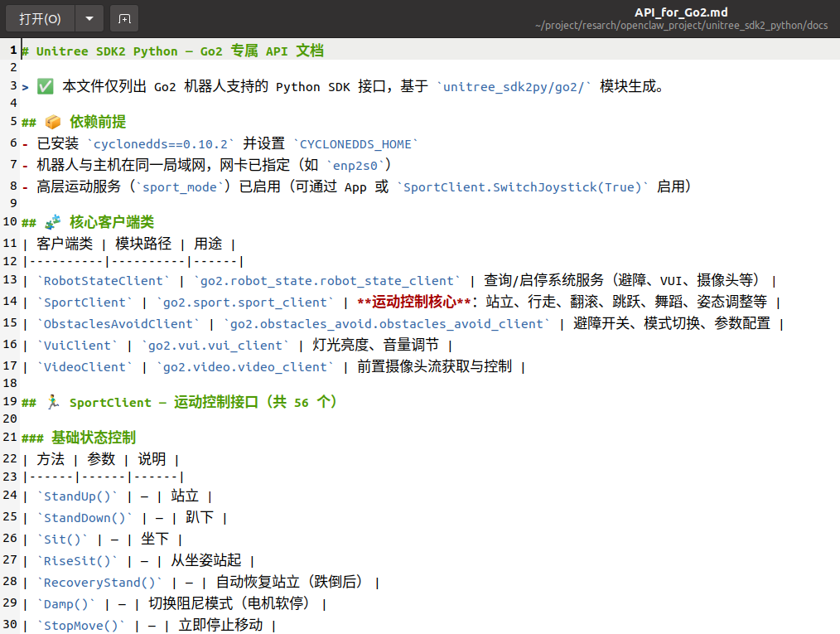Click `VideoClient` on line 17
The image size is (840, 634).
pyautogui.click(x=84, y=367)
